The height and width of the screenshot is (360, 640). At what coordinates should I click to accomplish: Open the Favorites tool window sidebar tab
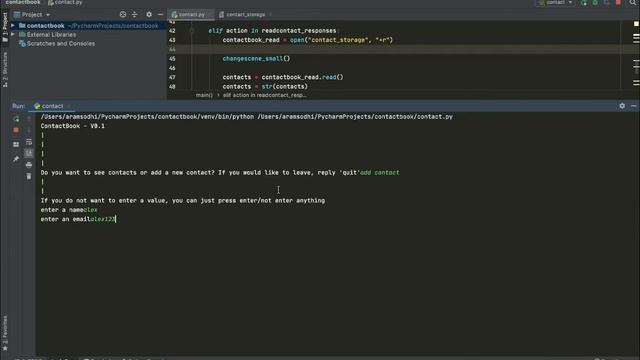[5, 332]
